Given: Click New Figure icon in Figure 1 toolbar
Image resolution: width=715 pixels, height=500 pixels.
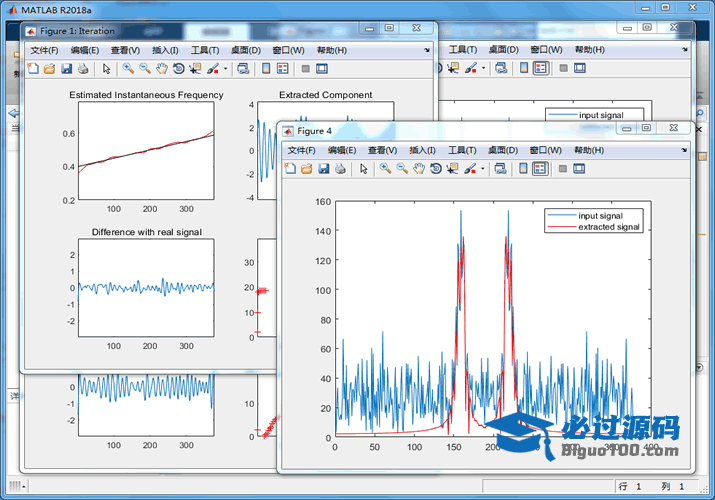Looking at the screenshot, I should click(x=33, y=69).
